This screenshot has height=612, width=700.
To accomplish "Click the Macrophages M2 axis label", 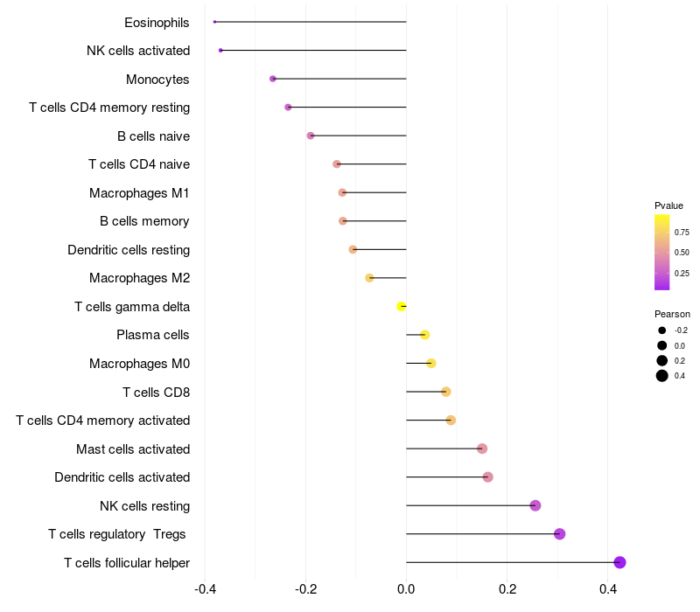I will click(140, 278).
